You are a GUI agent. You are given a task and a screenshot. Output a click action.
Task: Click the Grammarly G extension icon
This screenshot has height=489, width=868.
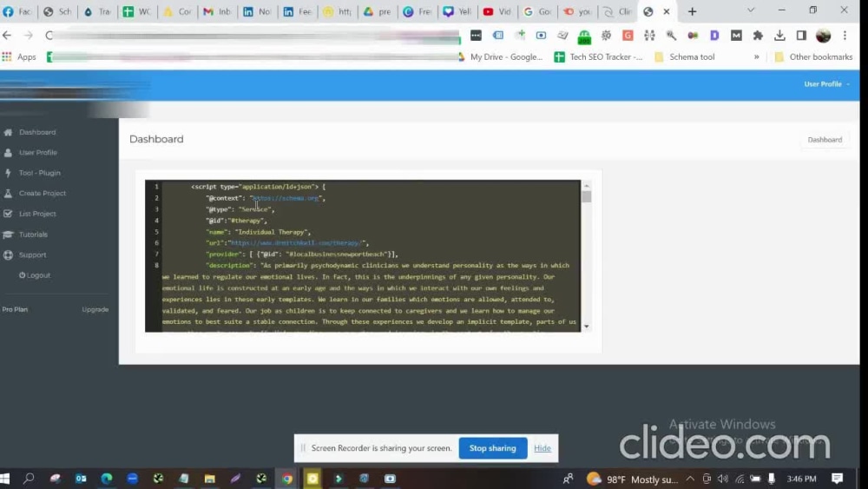click(628, 36)
